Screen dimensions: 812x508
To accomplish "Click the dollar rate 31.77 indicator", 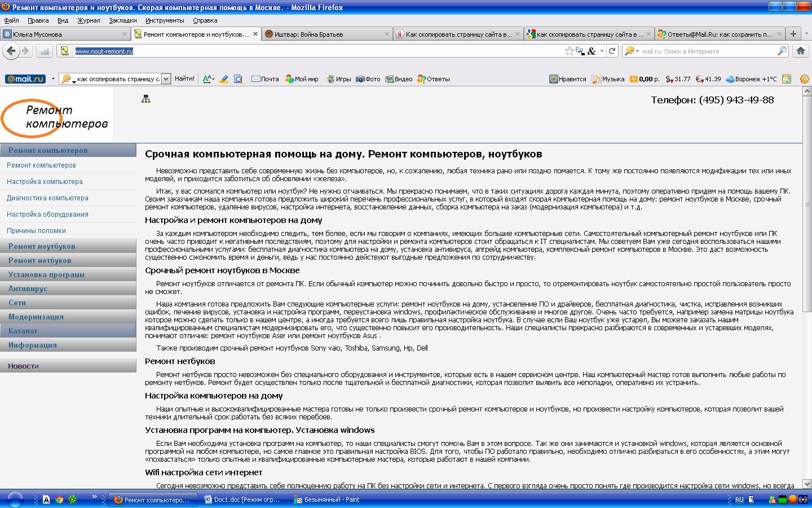I will (x=678, y=79).
